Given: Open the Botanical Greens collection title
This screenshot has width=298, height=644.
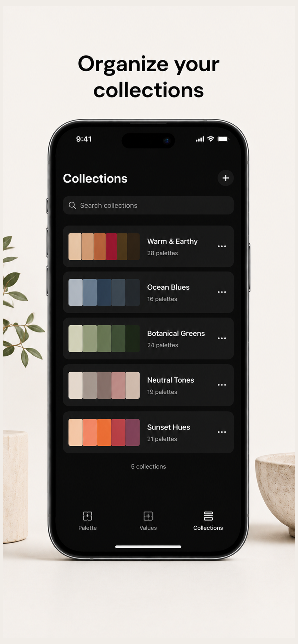Looking at the screenshot, I should coord(176,333).
